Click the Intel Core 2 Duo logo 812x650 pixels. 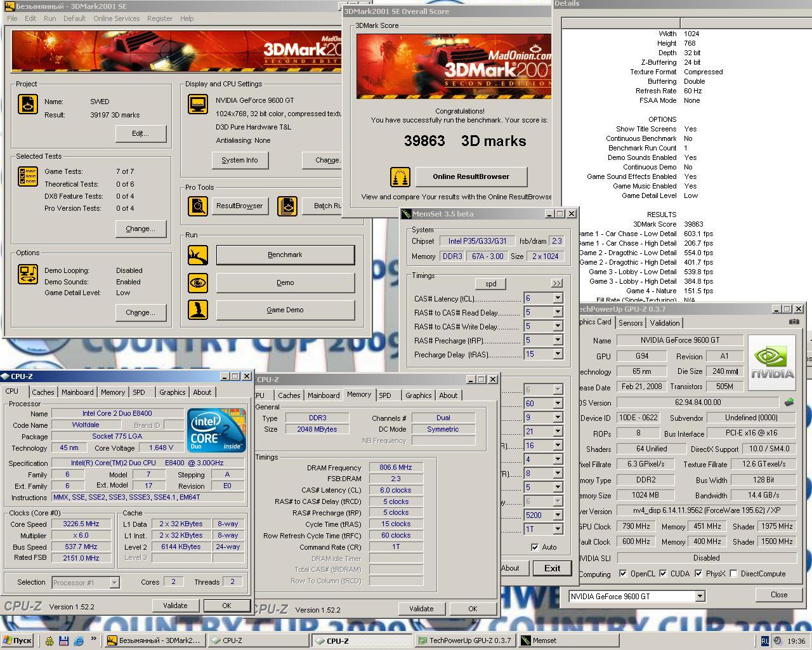(x=216, y=430)
